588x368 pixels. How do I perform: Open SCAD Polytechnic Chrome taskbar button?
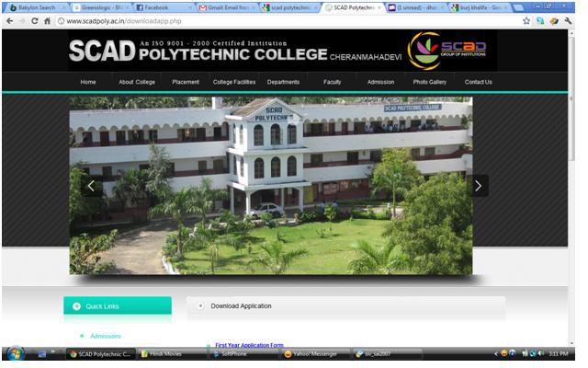tap(100, 353)
